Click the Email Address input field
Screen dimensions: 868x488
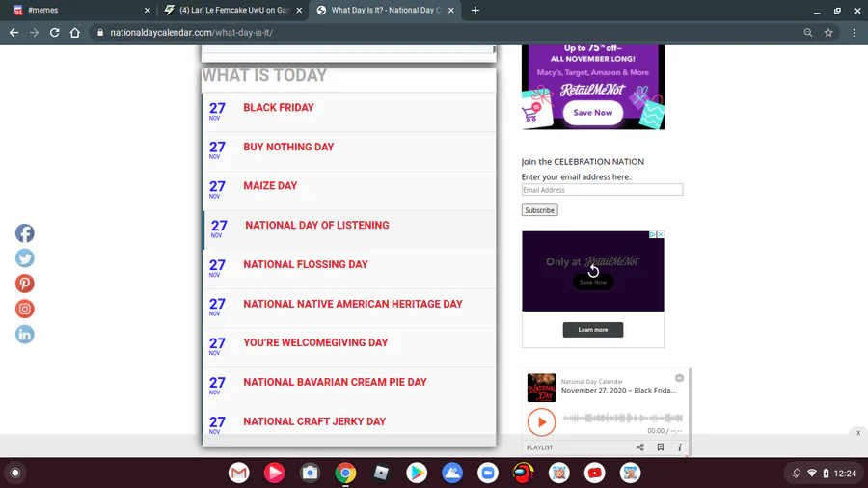pyautogui.click(x=602, y=190)
